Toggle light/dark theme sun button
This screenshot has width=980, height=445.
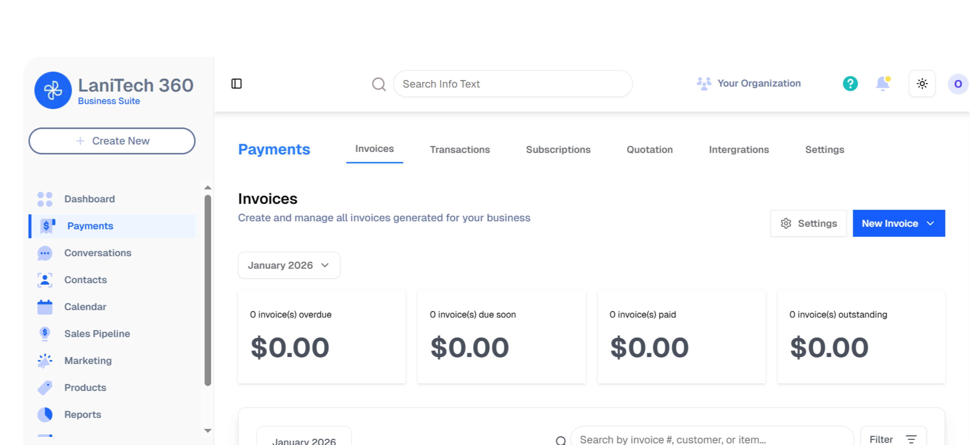(x=922, y=84)
